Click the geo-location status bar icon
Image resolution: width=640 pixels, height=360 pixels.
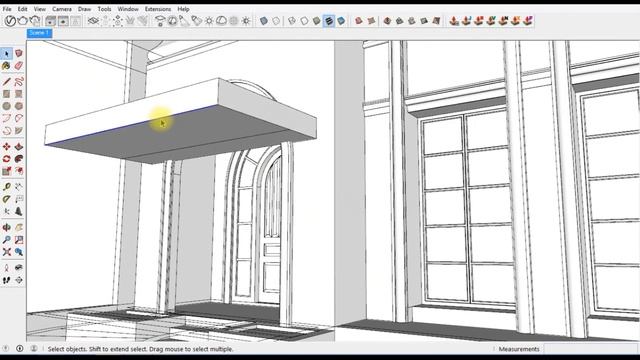tap(6, 349)
